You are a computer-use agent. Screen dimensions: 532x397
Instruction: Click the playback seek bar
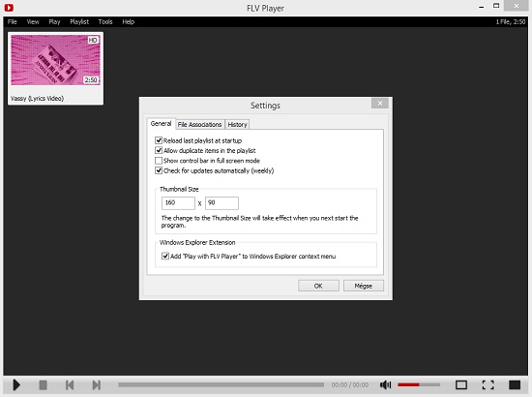click(221, 384)
